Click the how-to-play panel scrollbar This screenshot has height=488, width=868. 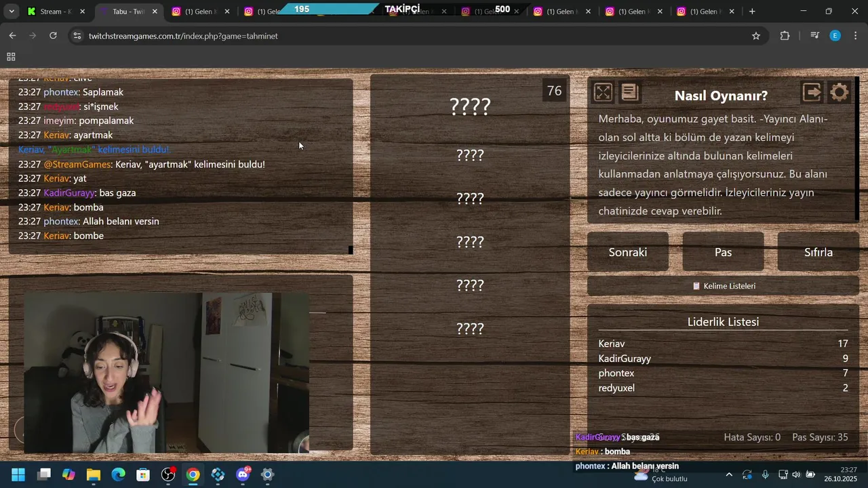point(856,149)
